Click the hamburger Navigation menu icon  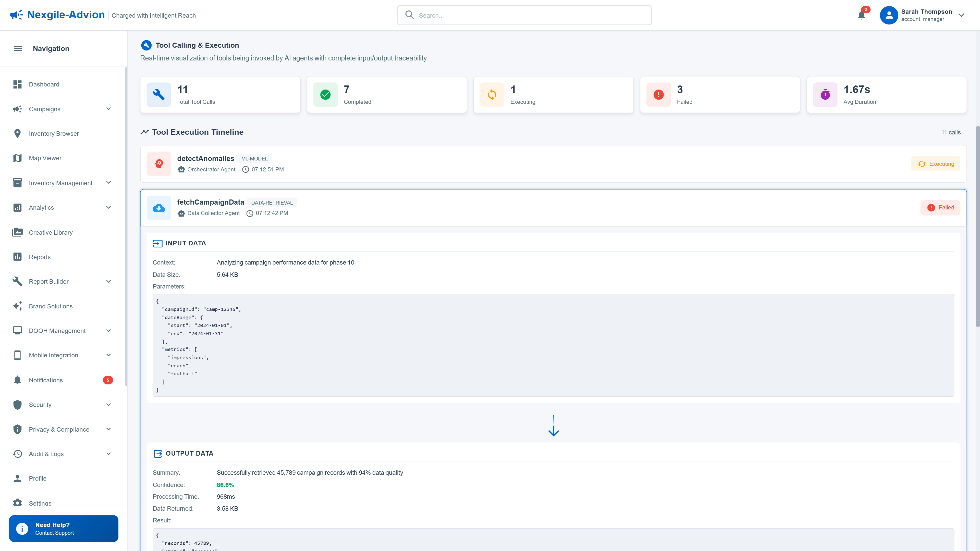pos(18,48)
